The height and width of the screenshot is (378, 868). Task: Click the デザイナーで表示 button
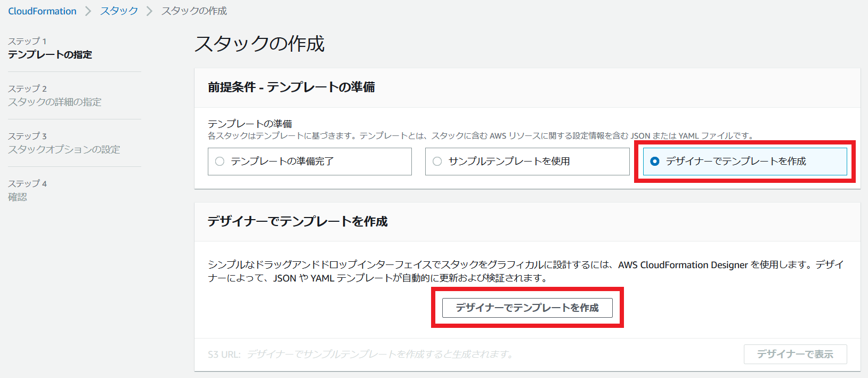pos(795,354)
